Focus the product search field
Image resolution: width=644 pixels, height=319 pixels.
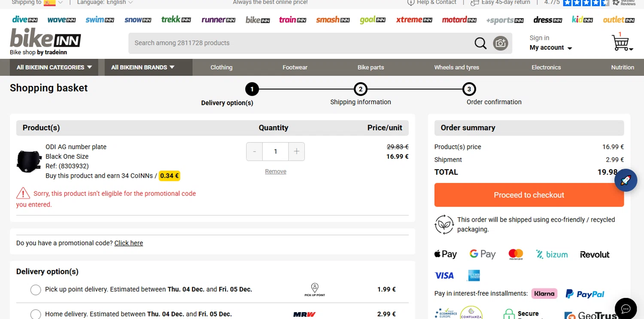[301, 43]
